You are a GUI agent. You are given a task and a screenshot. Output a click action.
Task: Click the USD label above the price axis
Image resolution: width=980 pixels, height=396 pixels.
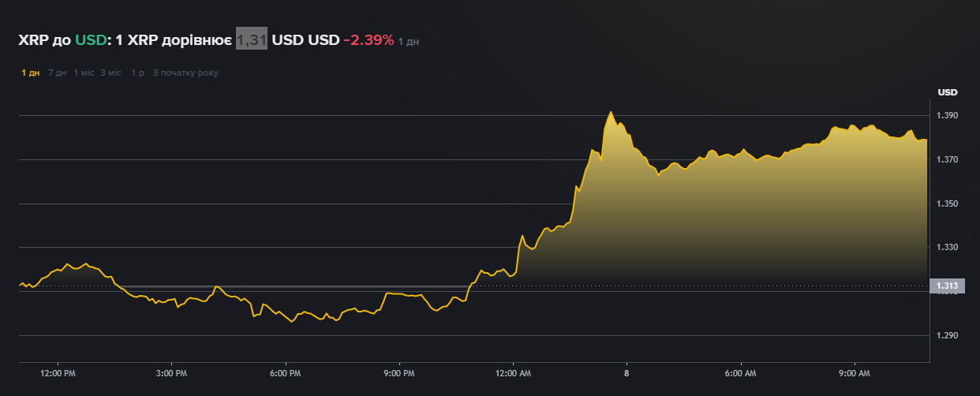947,92
